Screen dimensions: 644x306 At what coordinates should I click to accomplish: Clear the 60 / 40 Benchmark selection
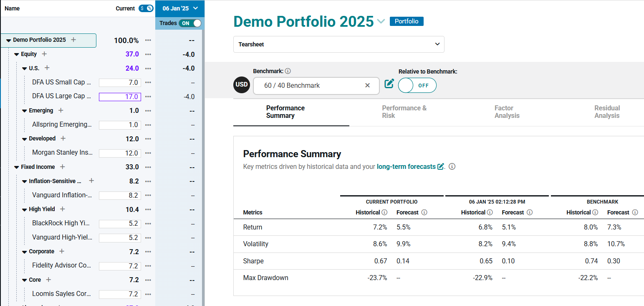pos(367,85)
